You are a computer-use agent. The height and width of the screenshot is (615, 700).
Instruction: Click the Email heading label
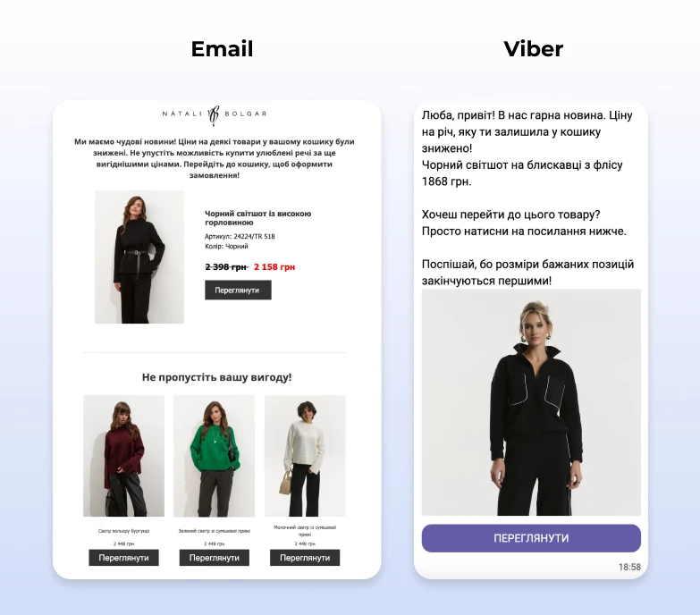(222, 49)
